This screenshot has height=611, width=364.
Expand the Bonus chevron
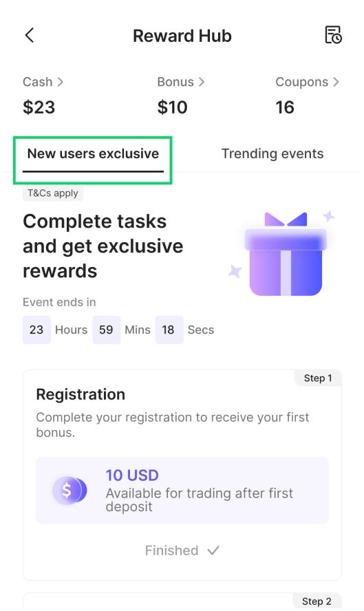click(x=202, y=82)
